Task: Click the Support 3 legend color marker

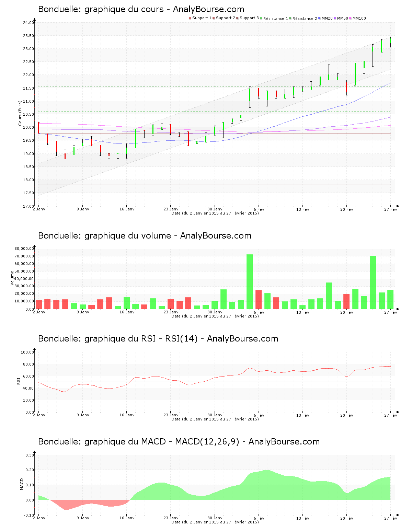Action: 237,18
